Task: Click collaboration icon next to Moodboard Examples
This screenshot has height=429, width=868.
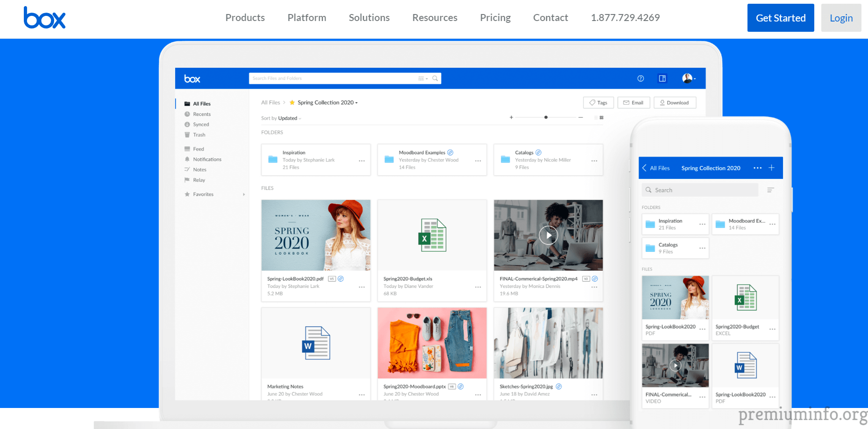Action: tap(450, 152)
